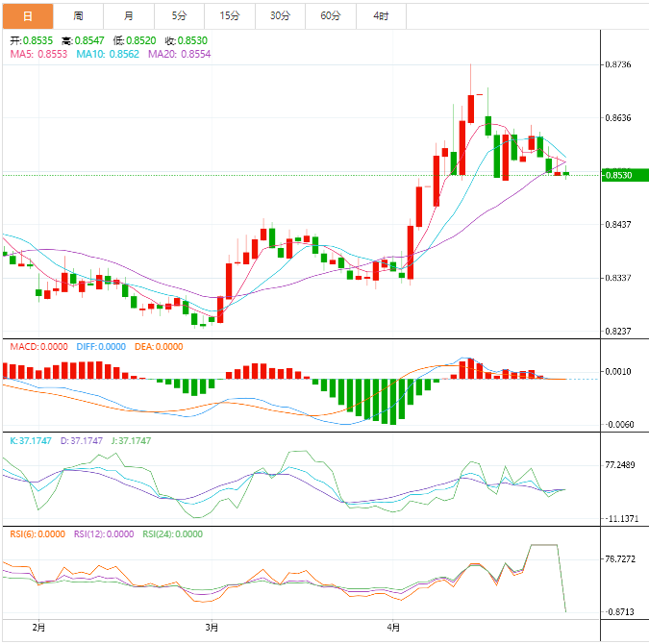Switch to the 5分 interval tab

coord(180,16)
